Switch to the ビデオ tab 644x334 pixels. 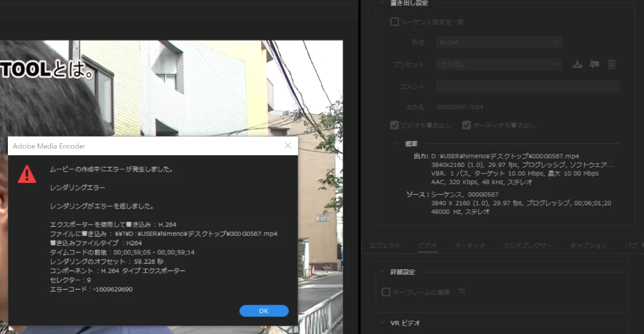click(x=427, y=245)
